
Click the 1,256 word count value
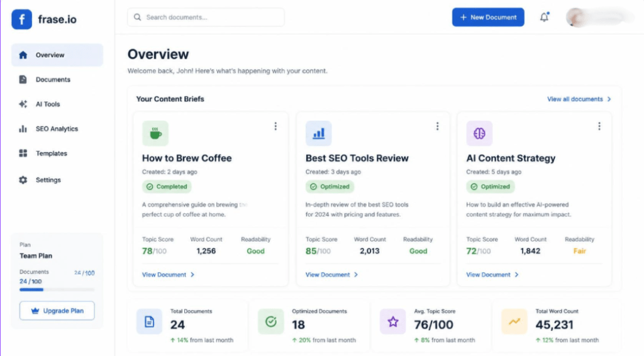206,251
